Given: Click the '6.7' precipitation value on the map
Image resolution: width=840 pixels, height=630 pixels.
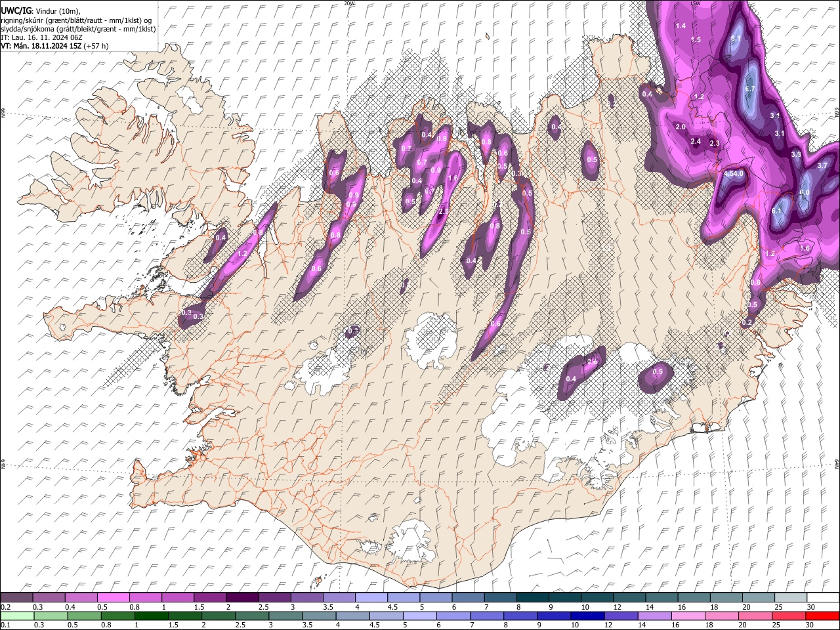Looking at the screenshot, I should coord(751,89).
